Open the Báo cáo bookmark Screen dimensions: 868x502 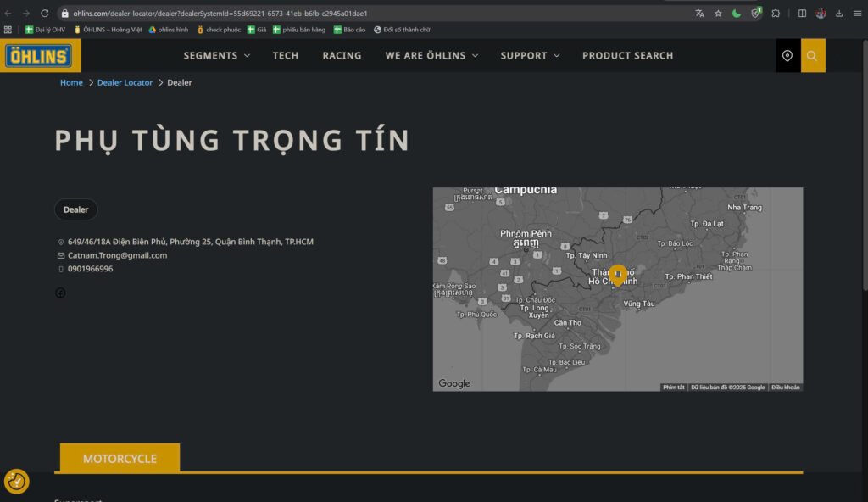[x=349, y=30]
